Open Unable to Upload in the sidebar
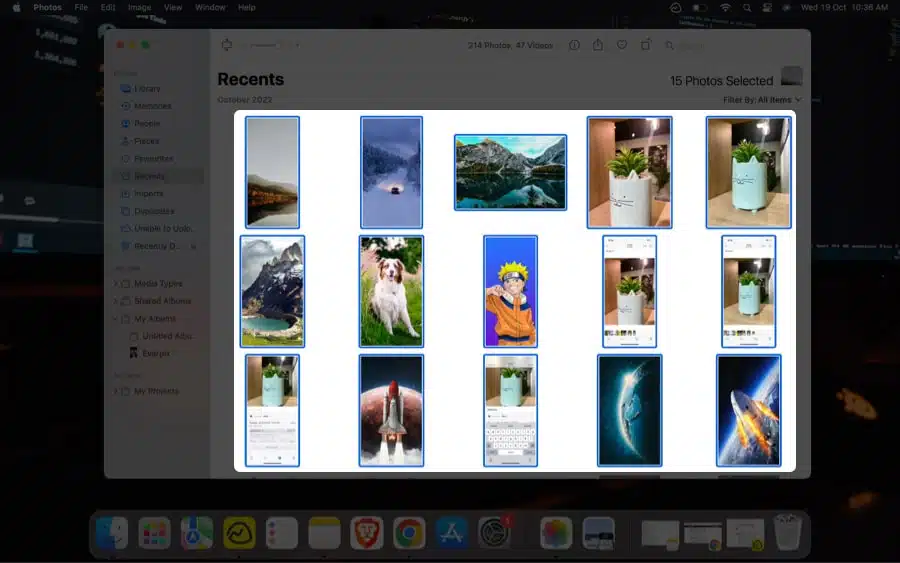Image resolution: width=900 pixels, height=563 pixels. click(x=158, y=228)
